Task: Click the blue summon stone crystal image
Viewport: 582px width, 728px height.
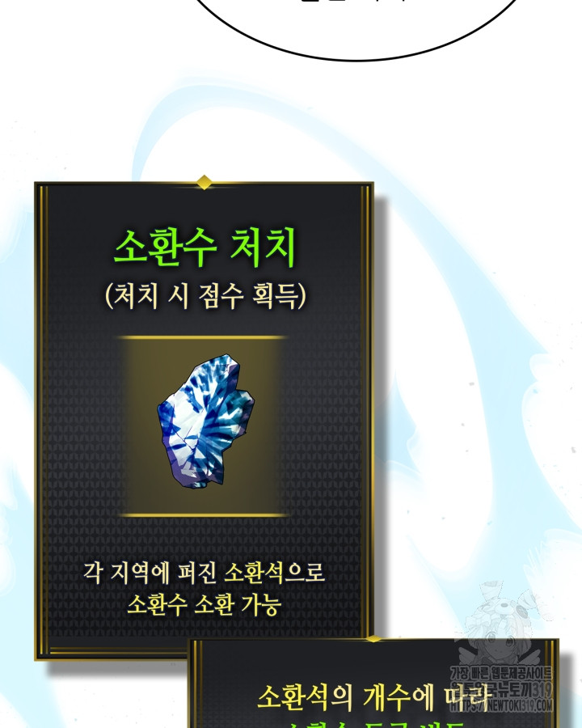Action: [x=205, y=421]
